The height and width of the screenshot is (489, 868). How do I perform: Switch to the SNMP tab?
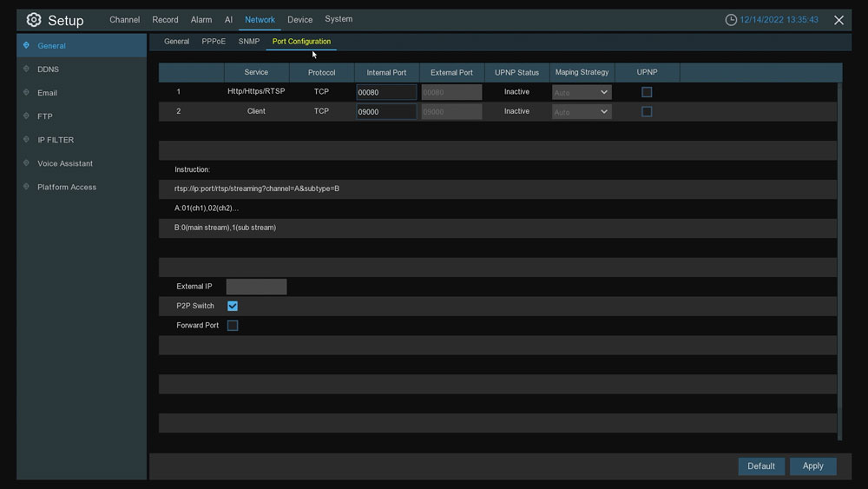(249, 42)
